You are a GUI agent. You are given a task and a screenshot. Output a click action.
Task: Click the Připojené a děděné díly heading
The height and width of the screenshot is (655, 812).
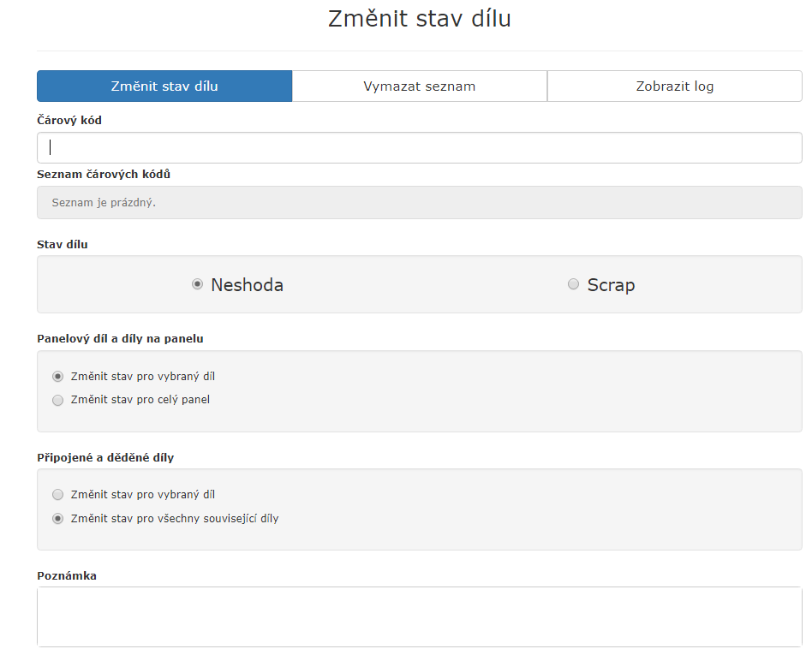105,457
